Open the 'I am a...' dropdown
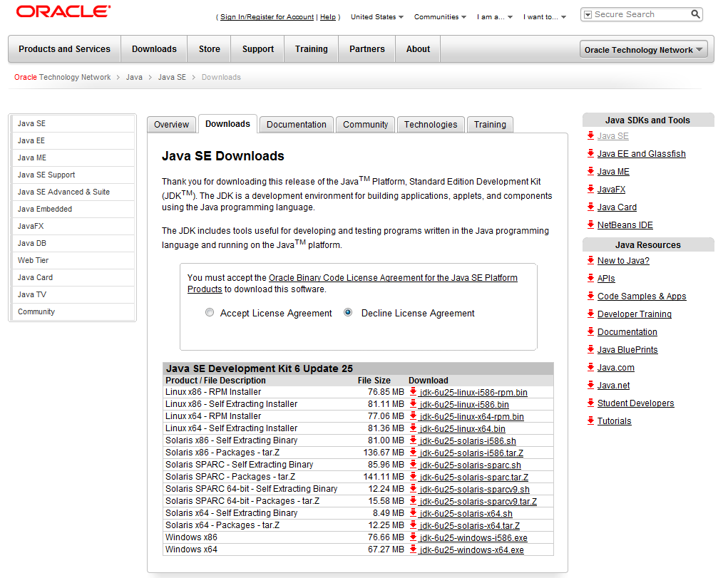This screenshot has width=728, height=578. point(494,16)
